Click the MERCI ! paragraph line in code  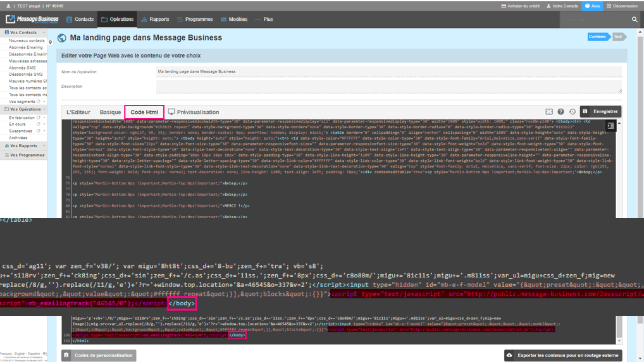tap(161, 206)
